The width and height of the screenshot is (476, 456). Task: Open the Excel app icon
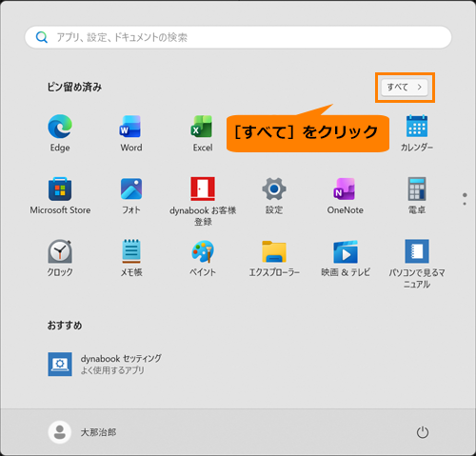coord(203,127)
